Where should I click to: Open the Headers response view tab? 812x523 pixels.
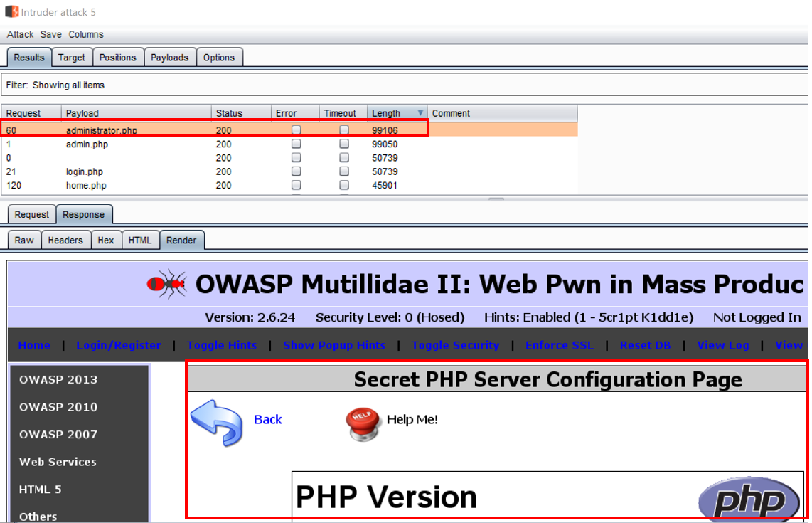click(x=65, y=241)
